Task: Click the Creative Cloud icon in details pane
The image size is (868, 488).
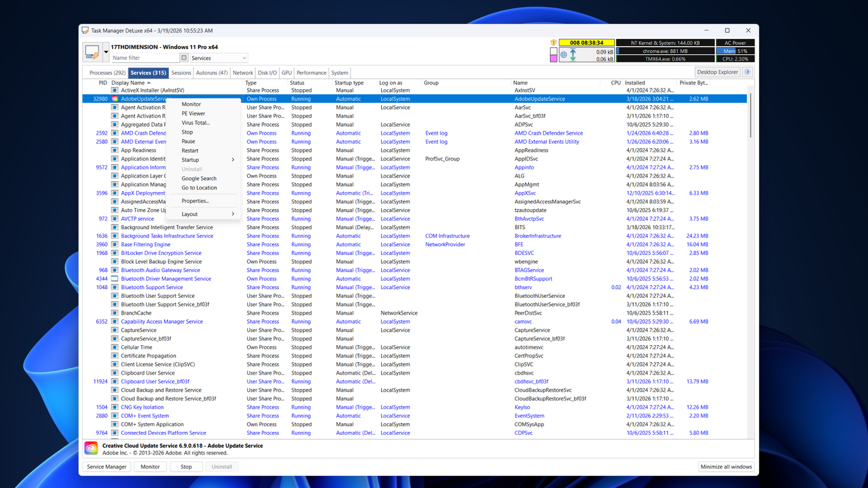Action: (x=91, y=449)
